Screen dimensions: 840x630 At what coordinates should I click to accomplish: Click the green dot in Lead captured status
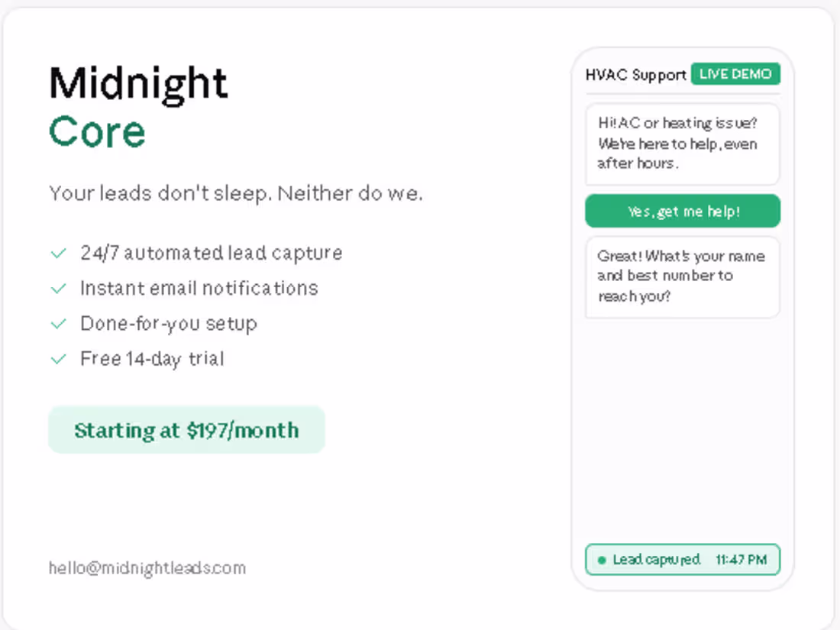coord(602,560)
